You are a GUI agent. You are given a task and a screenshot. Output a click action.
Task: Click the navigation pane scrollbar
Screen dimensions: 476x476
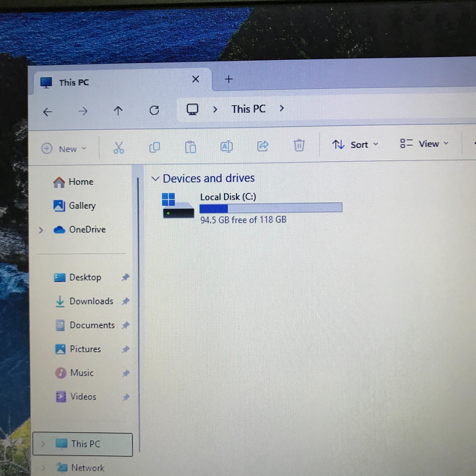(138, 315)
